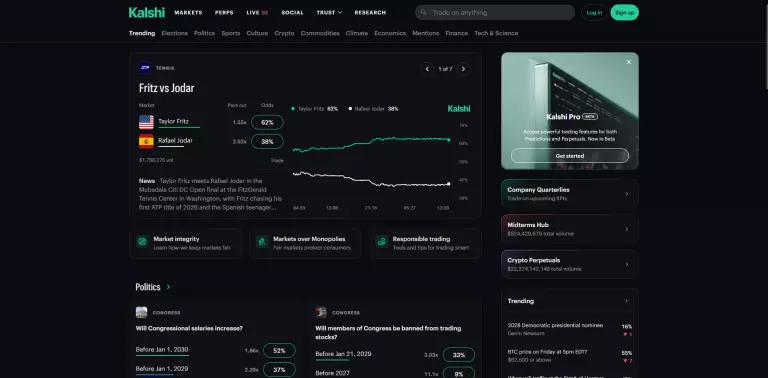Select the Finance category tab
Viewport: 768px width, 378px height.
(x=456, y=33)
